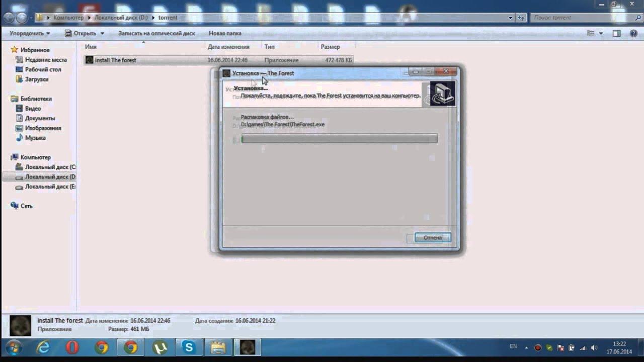This screenshot has height=362, width=644.
Task: Click the power plug tray icon
Action: (572, 347)
